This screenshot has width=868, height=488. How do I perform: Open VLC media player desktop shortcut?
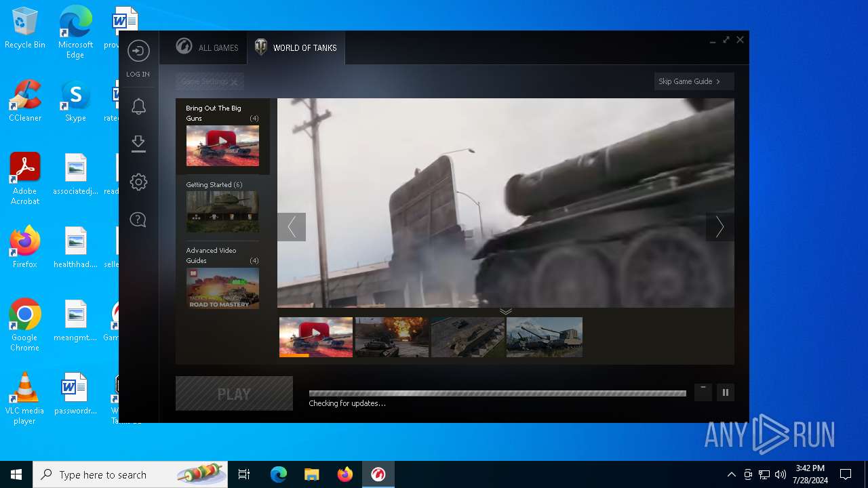point(25,399)
